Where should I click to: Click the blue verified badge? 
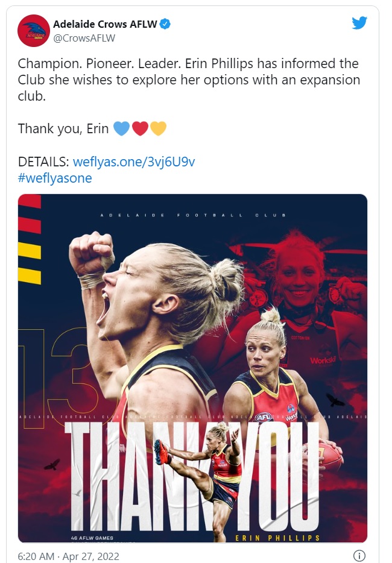coord(165,24)
